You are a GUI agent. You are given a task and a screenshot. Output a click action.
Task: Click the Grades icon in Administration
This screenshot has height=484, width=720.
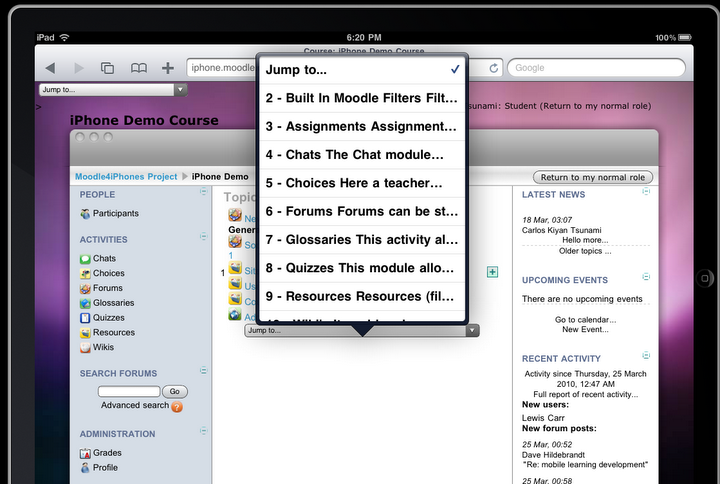[85, 453]
